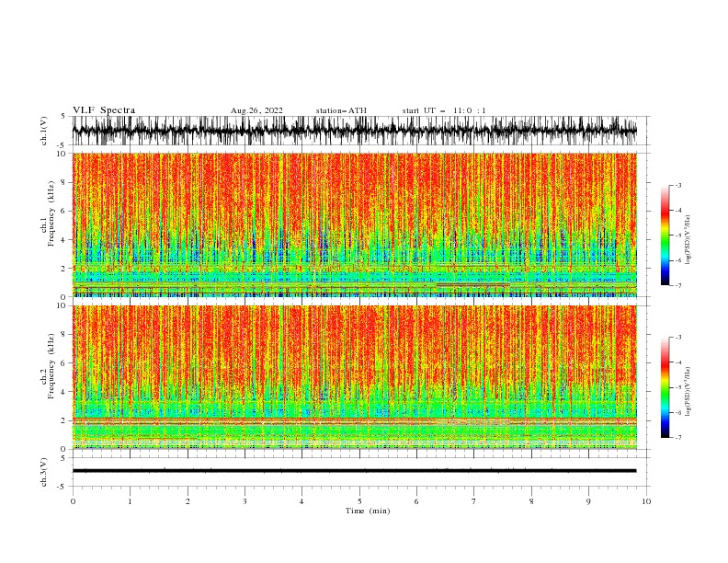Screen dimensions: 728x563
Task: Click the "ch.3(V)" axis label
Action: (44, 472)
